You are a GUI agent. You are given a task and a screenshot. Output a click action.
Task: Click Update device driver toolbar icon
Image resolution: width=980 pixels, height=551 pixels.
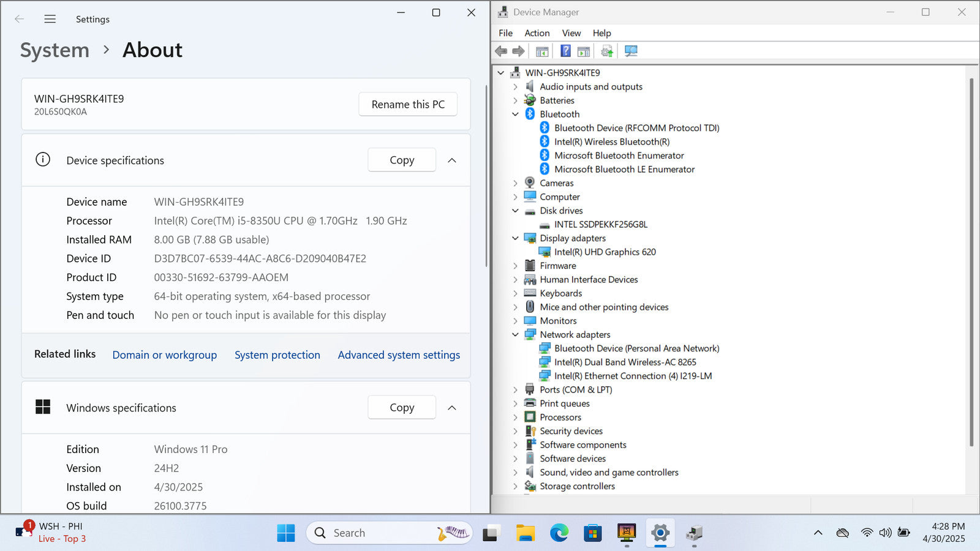pyautogui.click(x=607, y=51)
